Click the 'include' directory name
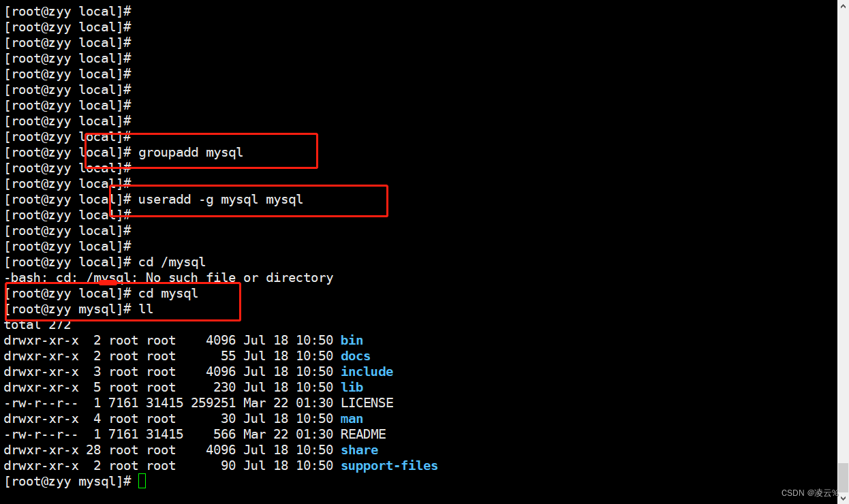849x504 pixels. click(367, 372)
